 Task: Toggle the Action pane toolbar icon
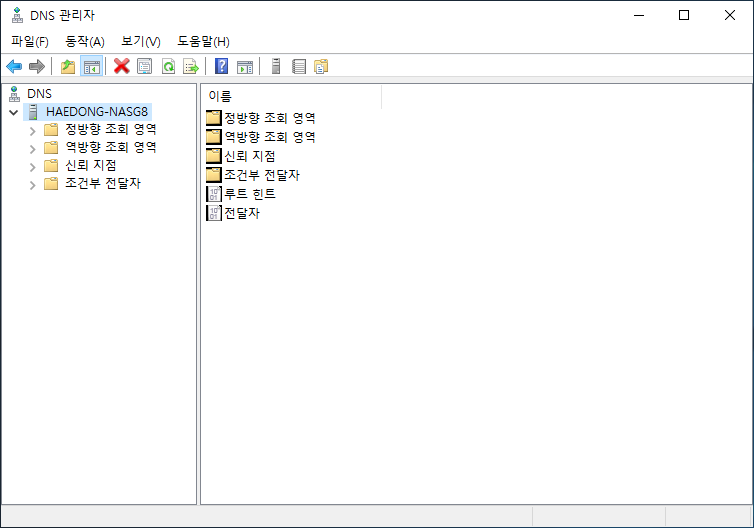click(x=245, y=66)
